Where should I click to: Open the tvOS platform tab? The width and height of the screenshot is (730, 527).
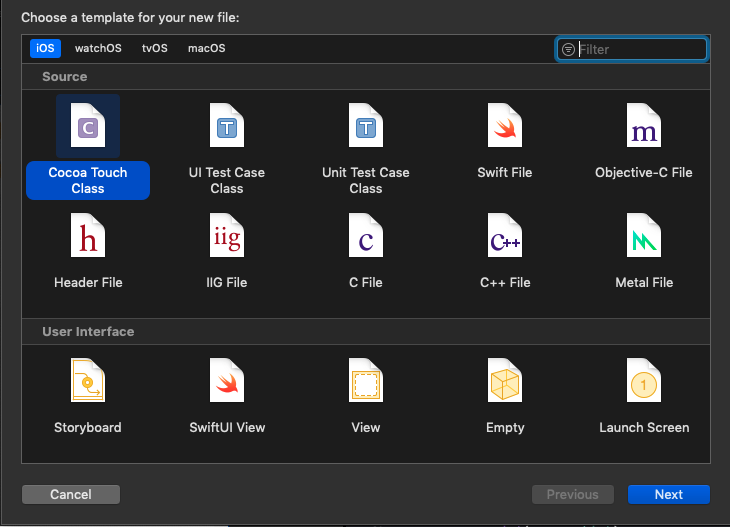tap(155, 48)
